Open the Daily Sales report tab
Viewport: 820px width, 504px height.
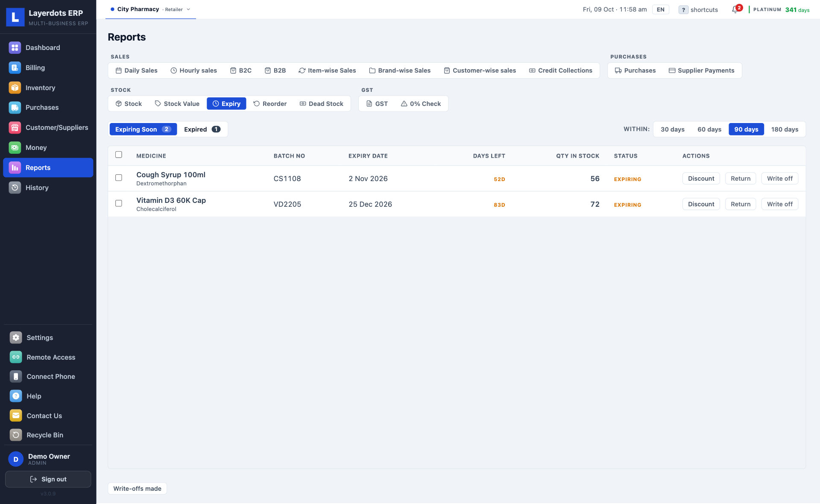[137, 70]
